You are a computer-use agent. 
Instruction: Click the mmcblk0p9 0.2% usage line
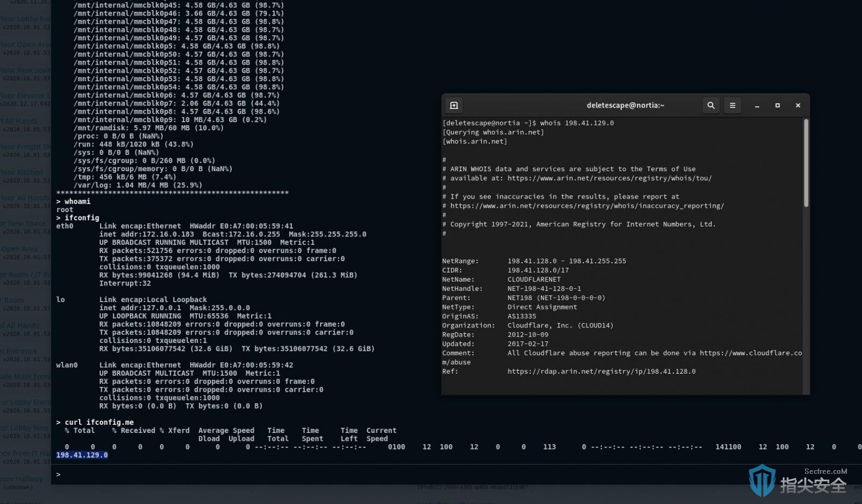pyautogui.click(x=170, y=120)
